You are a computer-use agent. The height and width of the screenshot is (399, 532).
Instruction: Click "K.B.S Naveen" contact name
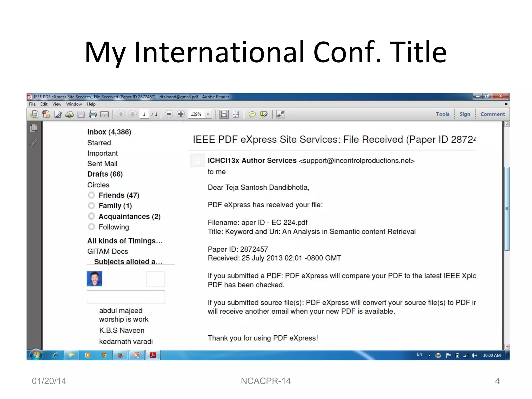pyautogui.click(x=122, y=330)
